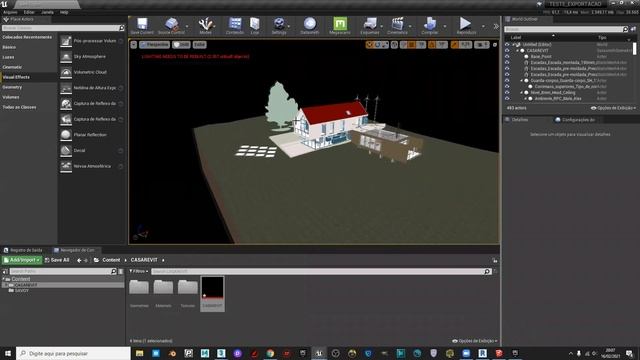Collapse the Guarda-corpos tree node
Screen dimensions: 640x360
(x=522, y=81)
